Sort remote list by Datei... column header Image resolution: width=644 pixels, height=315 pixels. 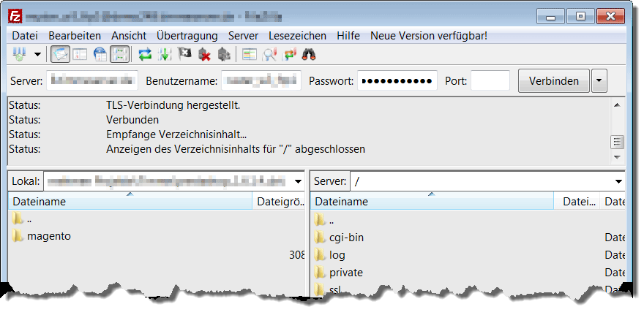click(x=577, y=201)
